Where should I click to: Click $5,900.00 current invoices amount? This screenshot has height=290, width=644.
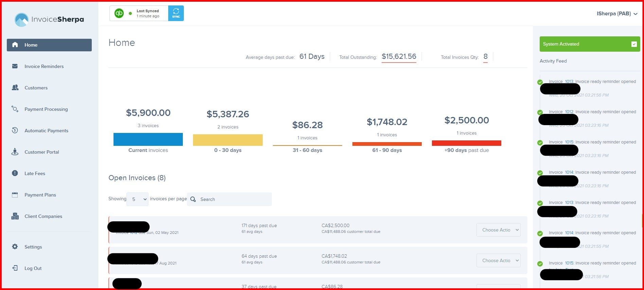click(x=148, y=113)
